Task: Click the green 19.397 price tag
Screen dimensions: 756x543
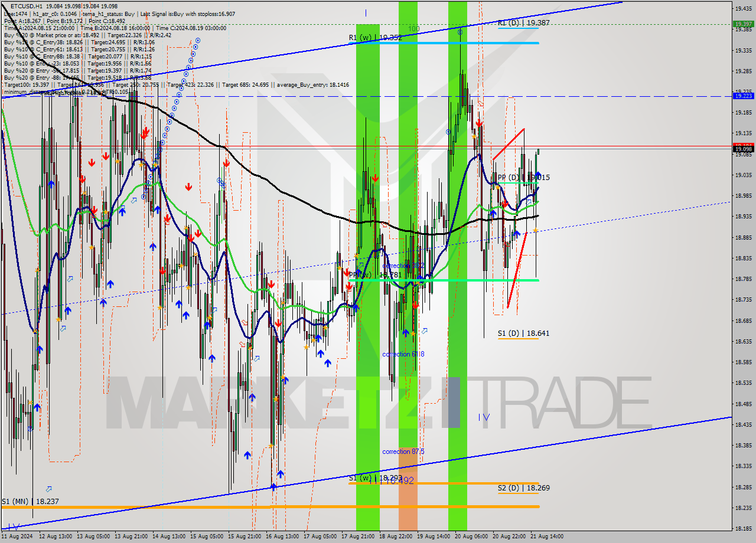Action: pos(743,24)
